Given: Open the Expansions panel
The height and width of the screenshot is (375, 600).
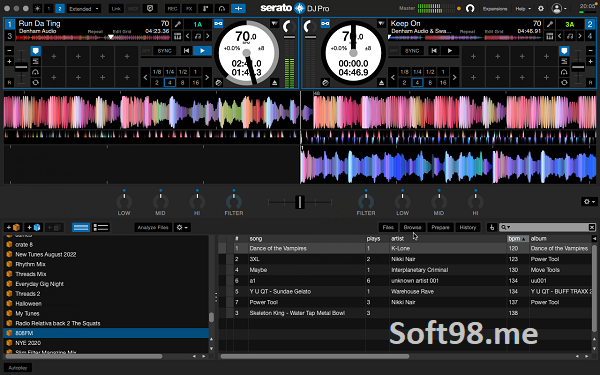Looking at the screenshot, I should 495,8.
